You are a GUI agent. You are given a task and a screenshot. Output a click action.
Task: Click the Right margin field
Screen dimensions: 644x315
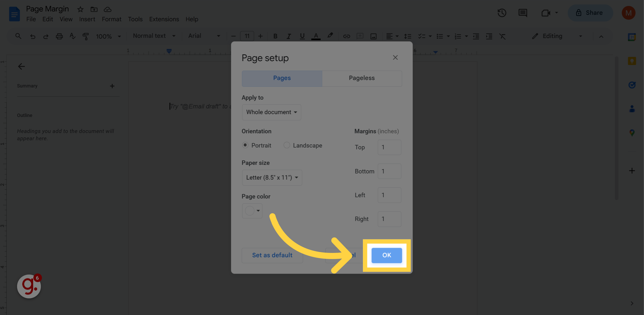coord(389,219)
